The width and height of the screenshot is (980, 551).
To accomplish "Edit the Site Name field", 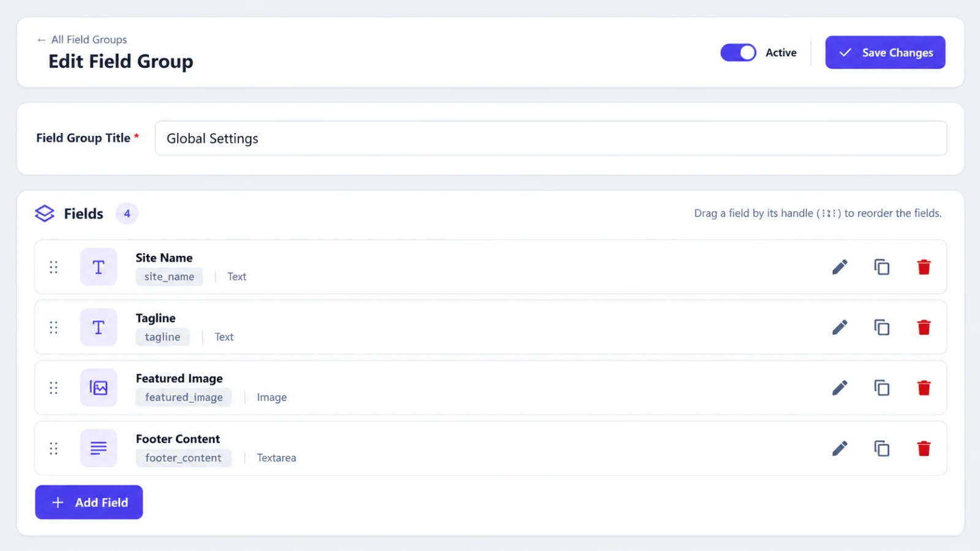I will tap(840, 267).
